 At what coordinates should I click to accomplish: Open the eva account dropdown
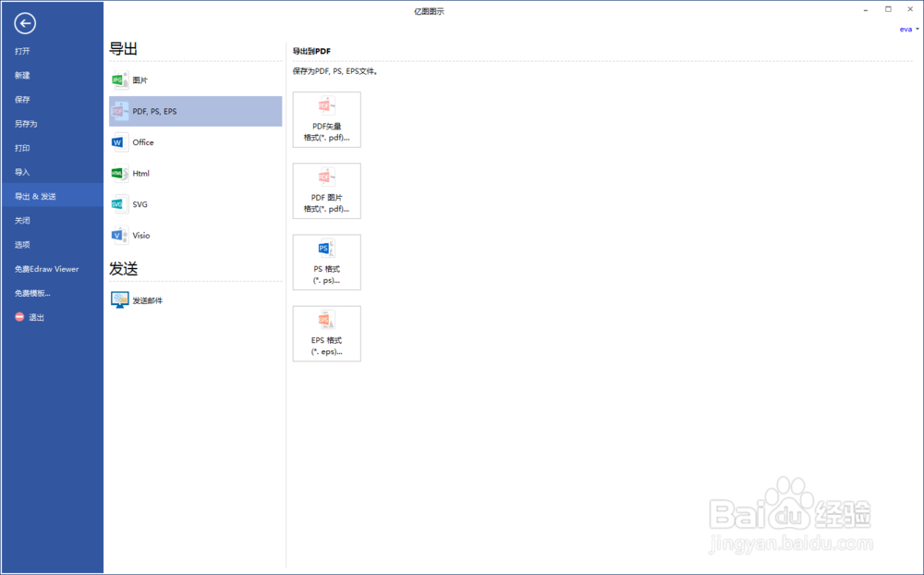coord(908,29)
